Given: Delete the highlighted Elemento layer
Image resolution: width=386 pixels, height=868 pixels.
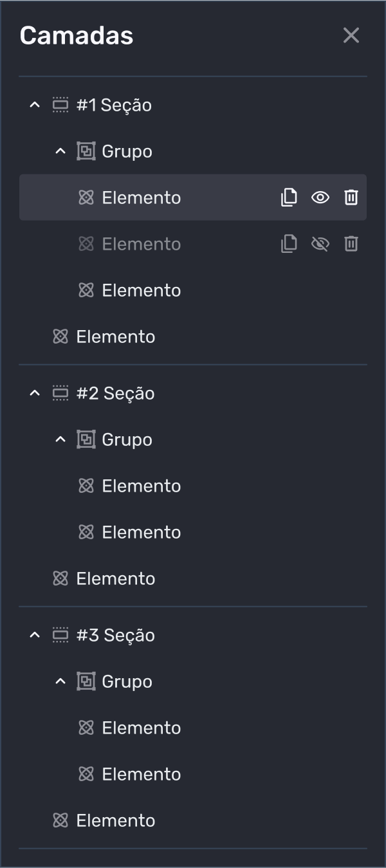Looking at the screenshot, I should (351, 198).
